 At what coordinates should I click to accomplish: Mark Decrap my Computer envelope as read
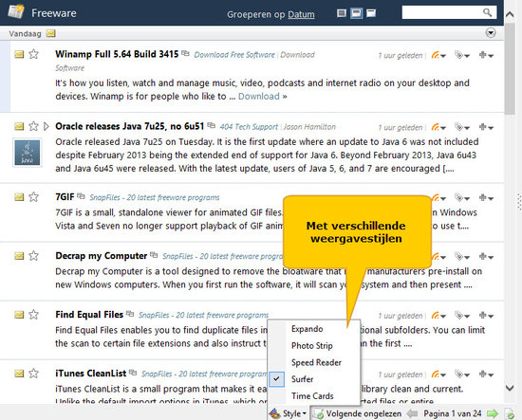[x=19, y=256]
